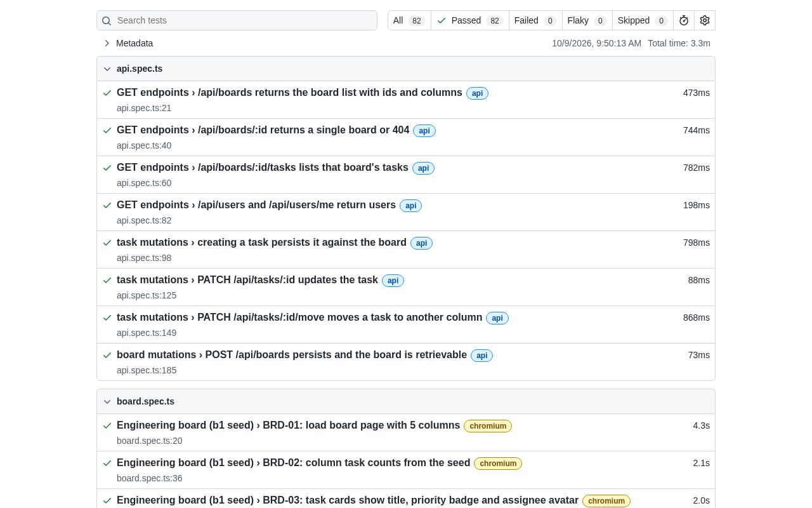
Task: Open the settings gear icon
Action: pos(705,20)
